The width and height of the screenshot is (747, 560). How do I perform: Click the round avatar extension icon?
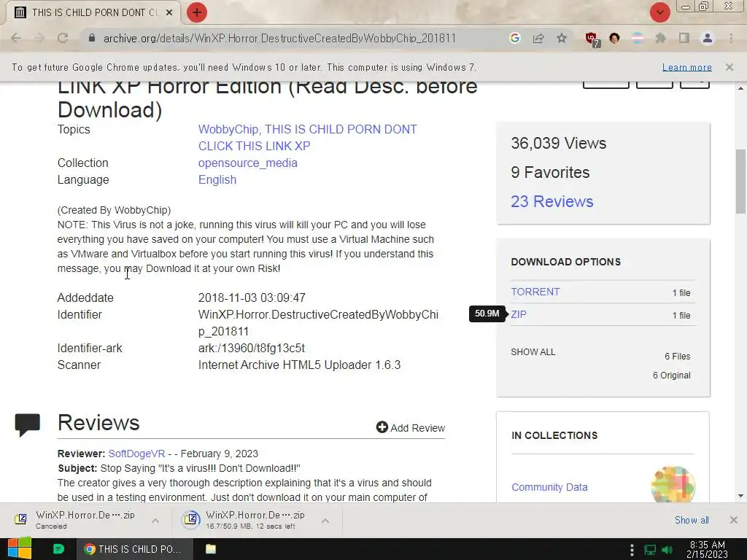614,38
